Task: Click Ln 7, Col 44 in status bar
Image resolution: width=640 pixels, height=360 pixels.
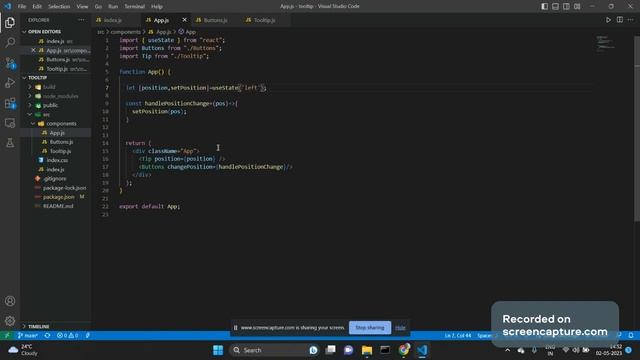Action: [458, 336]
